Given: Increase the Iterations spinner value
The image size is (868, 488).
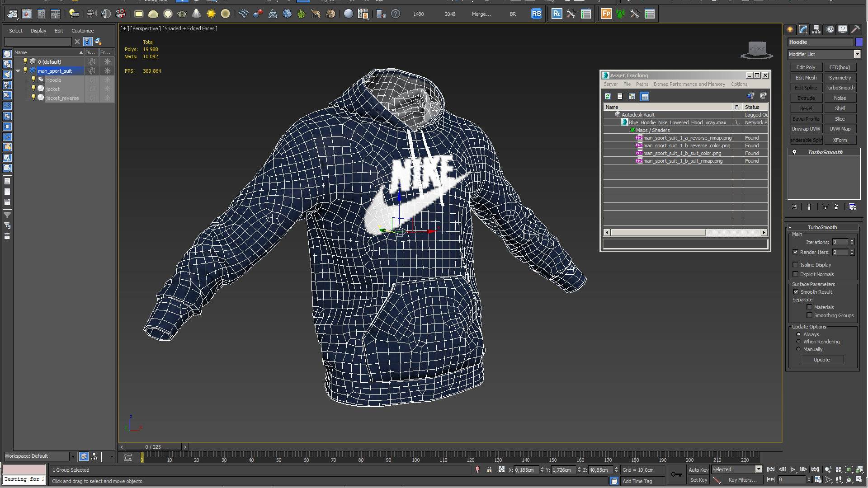Looking at the screenshot, I should click(852, 240).
